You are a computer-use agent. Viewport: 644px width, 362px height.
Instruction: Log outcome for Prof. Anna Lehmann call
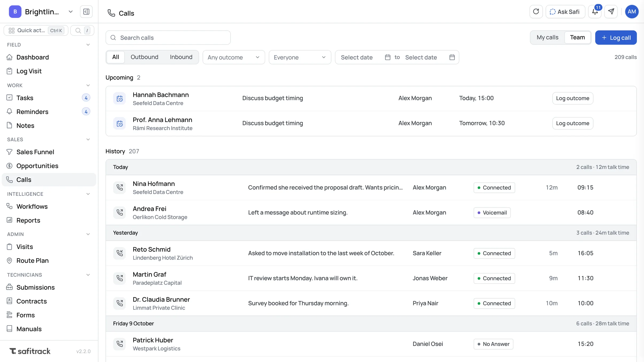[x=573, y=123]
